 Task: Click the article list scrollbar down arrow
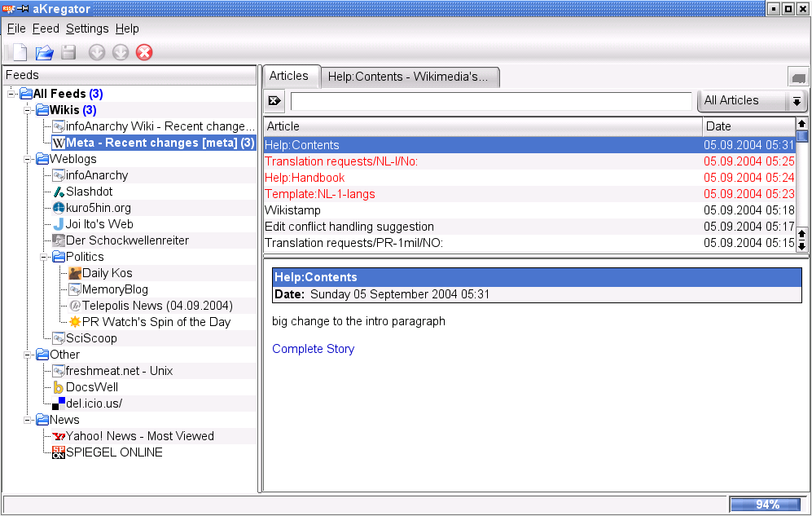(801, 245)
